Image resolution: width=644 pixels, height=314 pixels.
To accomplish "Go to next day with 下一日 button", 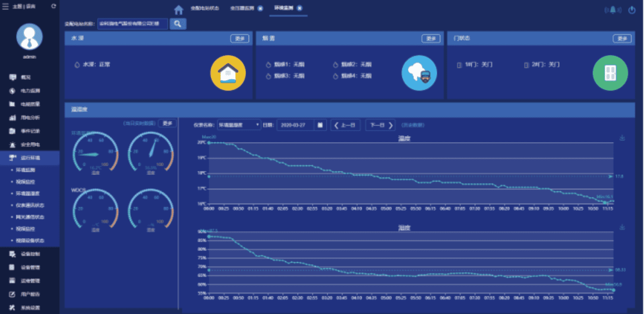I will coord(380,125).
